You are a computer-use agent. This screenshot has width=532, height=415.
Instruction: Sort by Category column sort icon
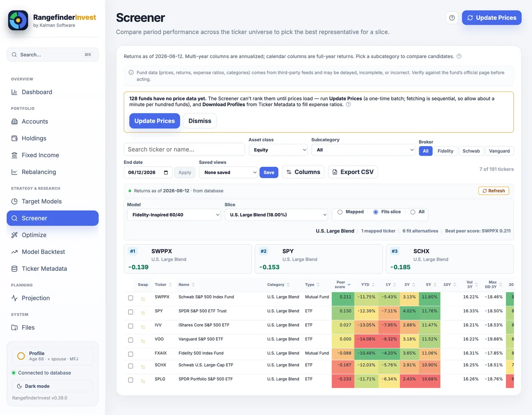pos(288,285)
